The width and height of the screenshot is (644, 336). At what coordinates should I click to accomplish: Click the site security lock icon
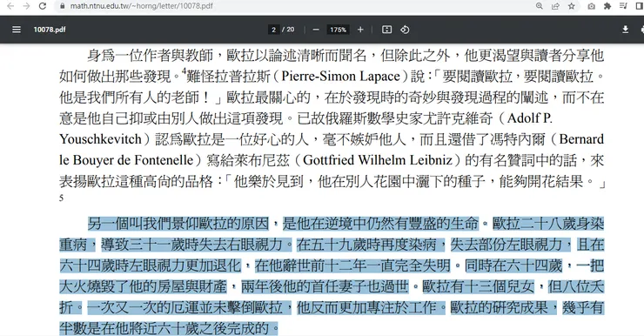pyautogui.click(x=63, y=6)
